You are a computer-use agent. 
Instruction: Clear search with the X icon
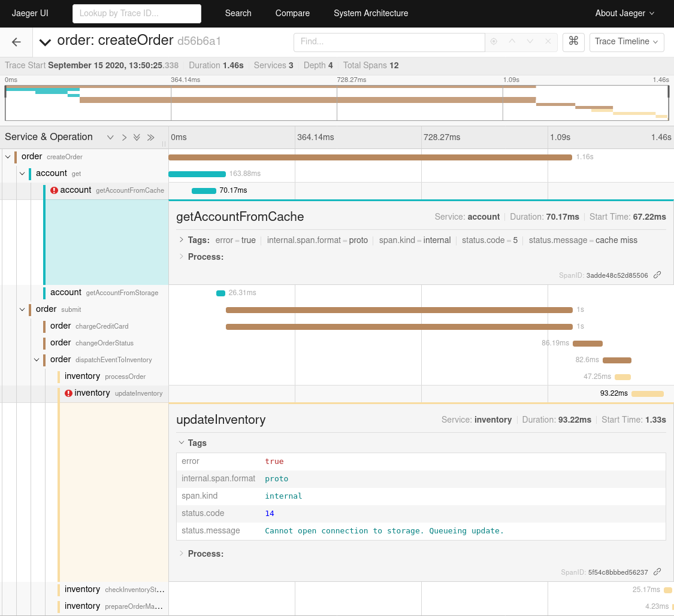tap(548, 41)
